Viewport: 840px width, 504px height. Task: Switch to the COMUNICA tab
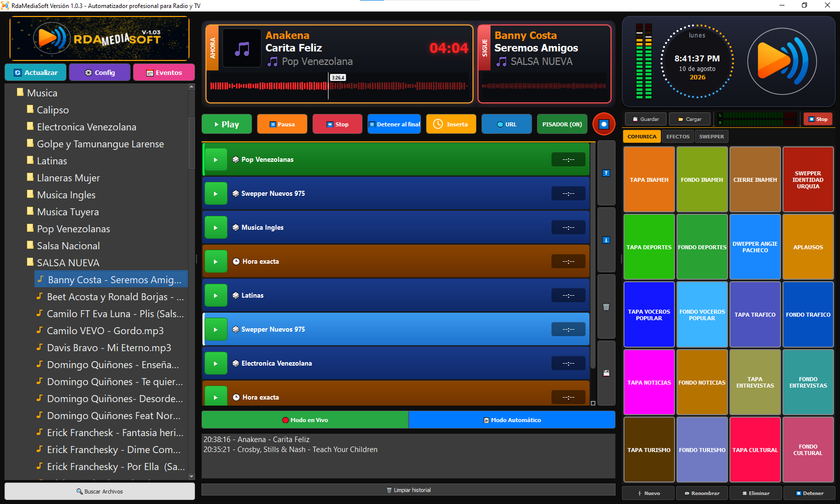pos(642,136)
